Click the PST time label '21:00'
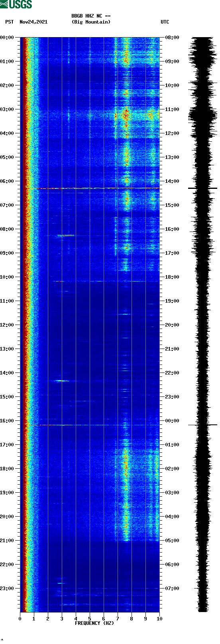 click(x=7, y=541)
